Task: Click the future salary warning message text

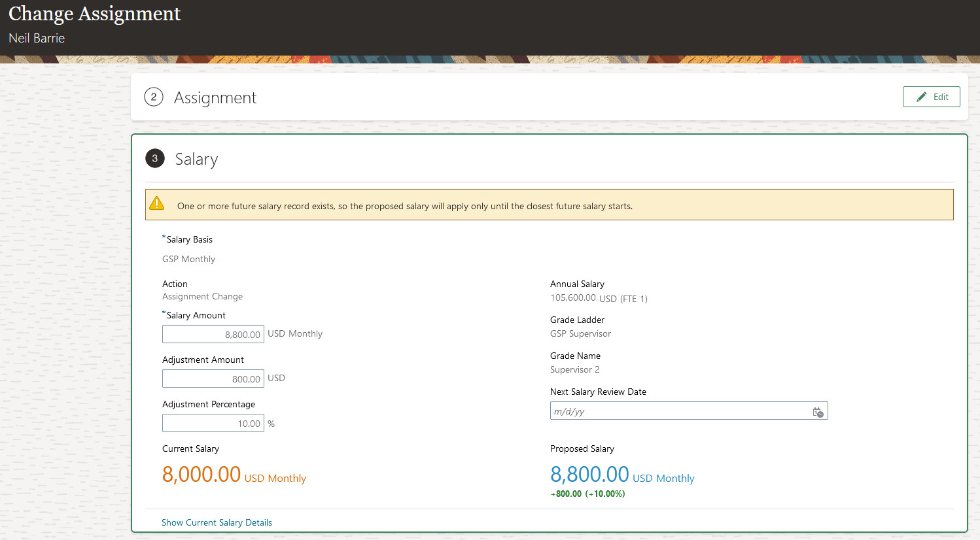Action: pos(405,206)
